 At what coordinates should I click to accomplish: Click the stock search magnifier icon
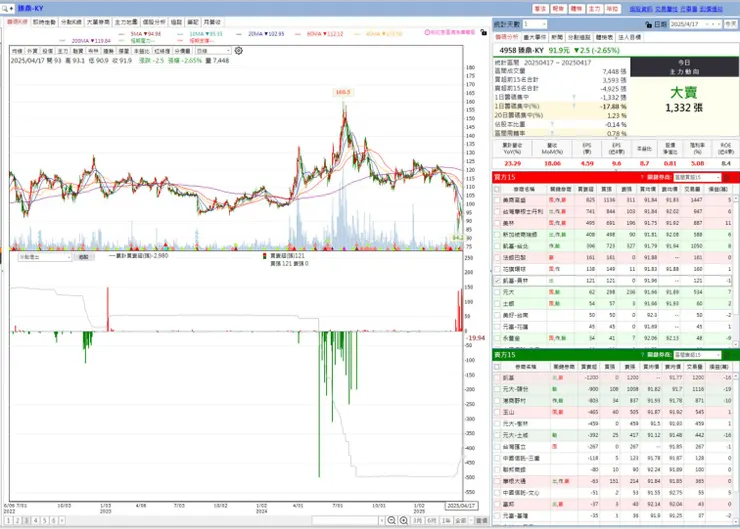click(x=5, y=8)
